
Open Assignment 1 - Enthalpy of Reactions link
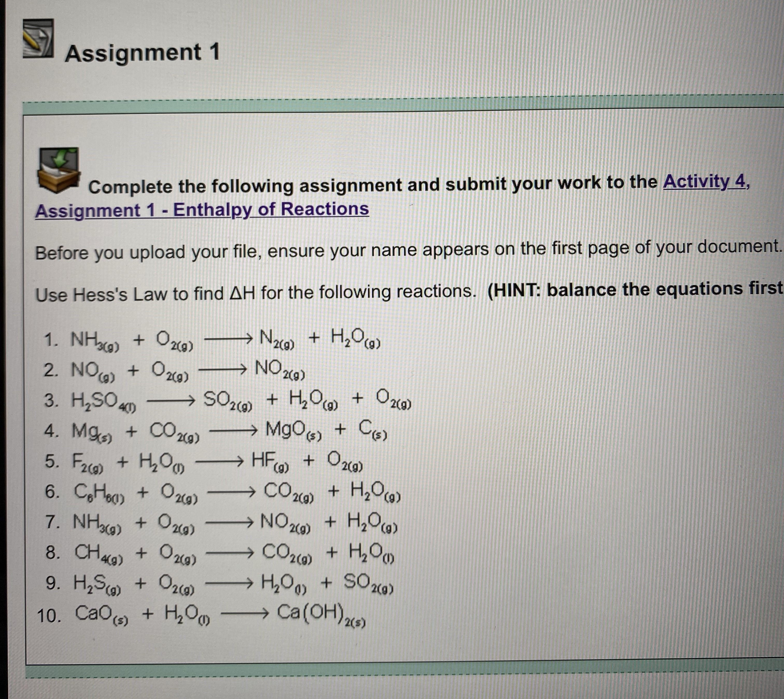point(202,210)
